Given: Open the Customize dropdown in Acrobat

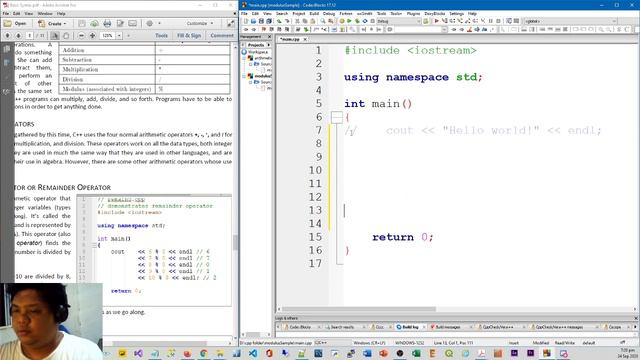Looking at the screenshot, I should (200, 24).
